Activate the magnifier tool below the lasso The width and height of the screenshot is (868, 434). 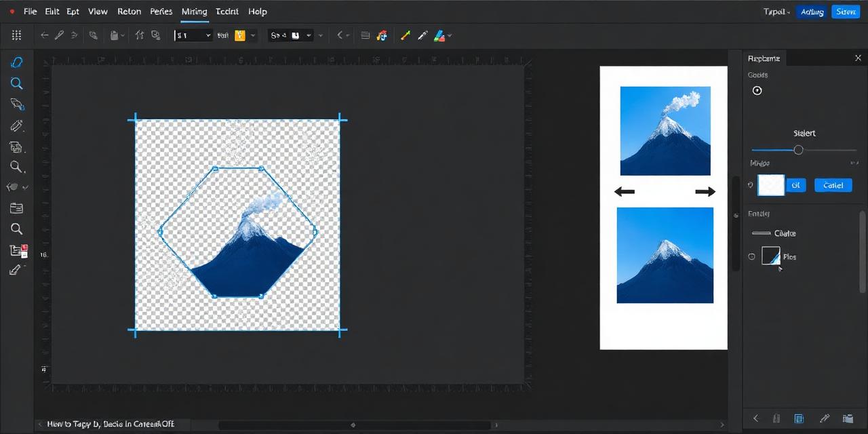coord(16,83)
